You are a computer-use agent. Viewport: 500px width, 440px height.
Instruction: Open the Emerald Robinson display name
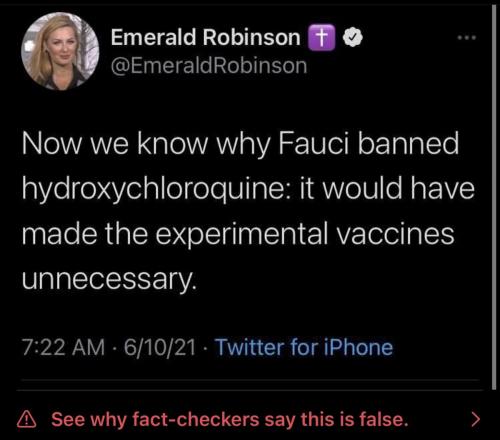click(206, 37)
